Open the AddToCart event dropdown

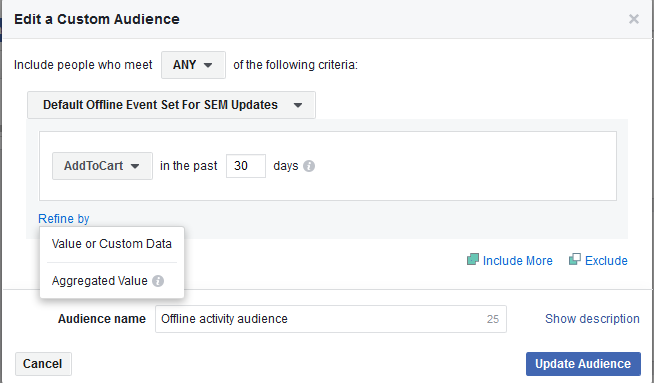(102, 166)
